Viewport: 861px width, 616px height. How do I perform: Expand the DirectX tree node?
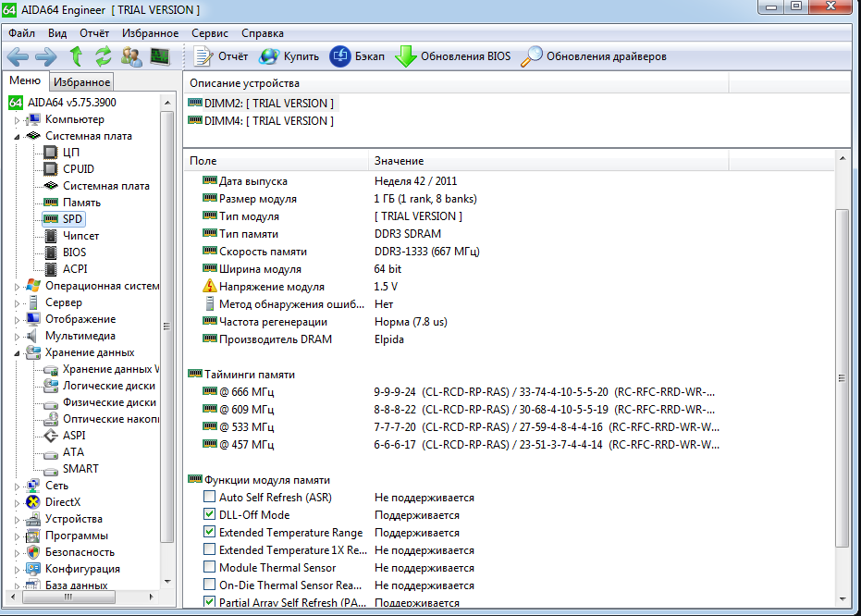[x=17, y=502]
